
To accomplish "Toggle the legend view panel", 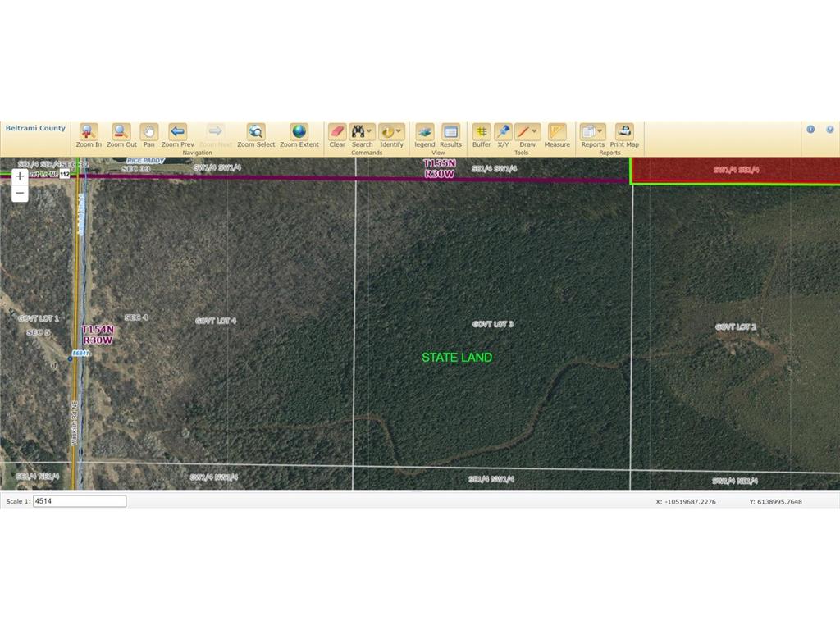I will pos(424,132).
